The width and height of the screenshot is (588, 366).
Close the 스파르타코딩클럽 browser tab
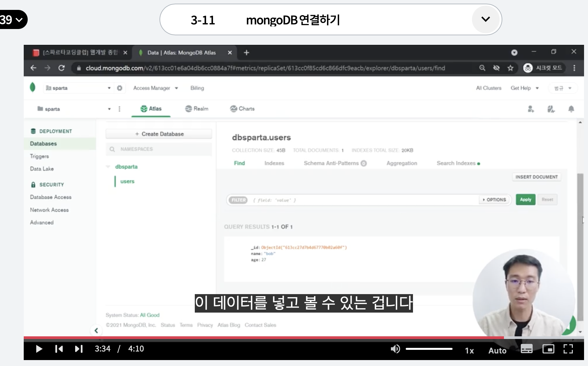[x=125, y=52]
